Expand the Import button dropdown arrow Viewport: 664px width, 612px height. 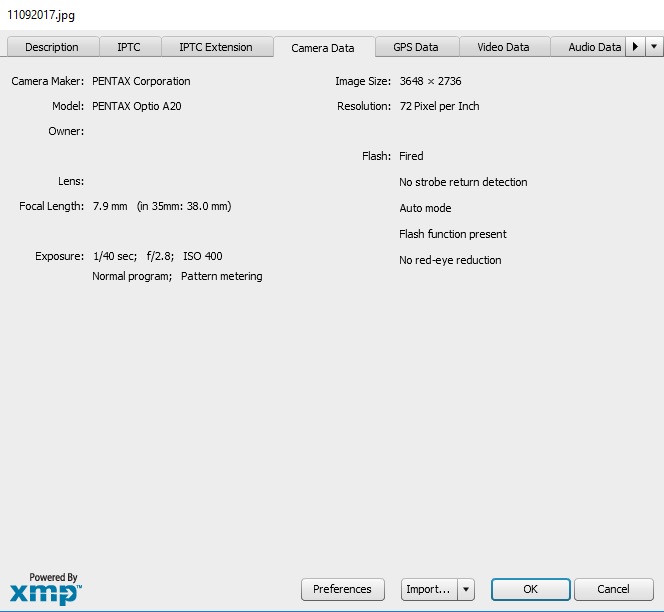coord(466,589)
